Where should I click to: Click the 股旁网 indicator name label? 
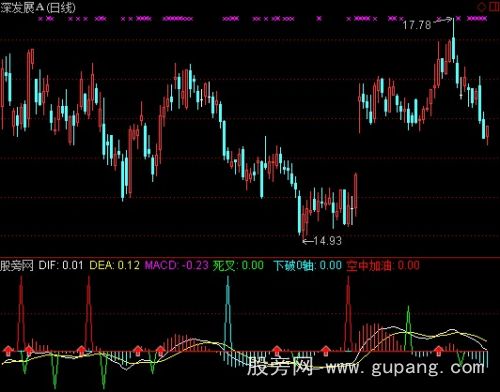(x=17, y=266)
